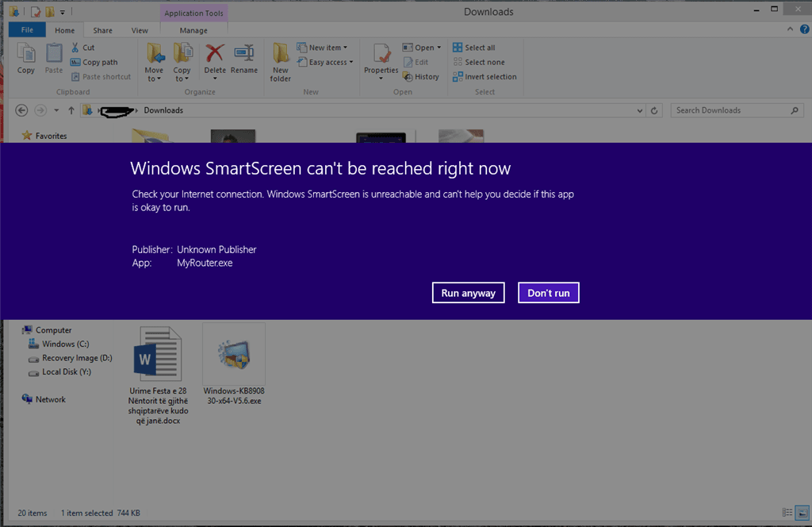Open the Windows (C:) drive

pos(59,344)
